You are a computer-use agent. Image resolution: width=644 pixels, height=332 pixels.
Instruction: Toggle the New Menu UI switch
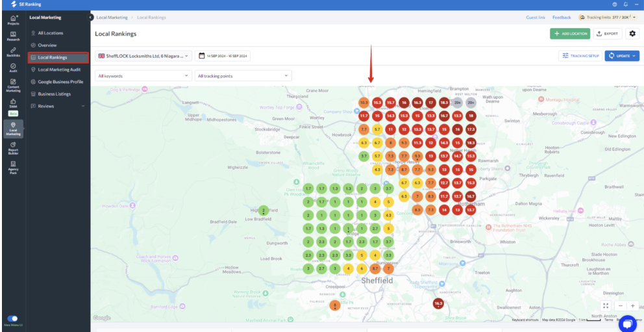(x=13, y=318)
